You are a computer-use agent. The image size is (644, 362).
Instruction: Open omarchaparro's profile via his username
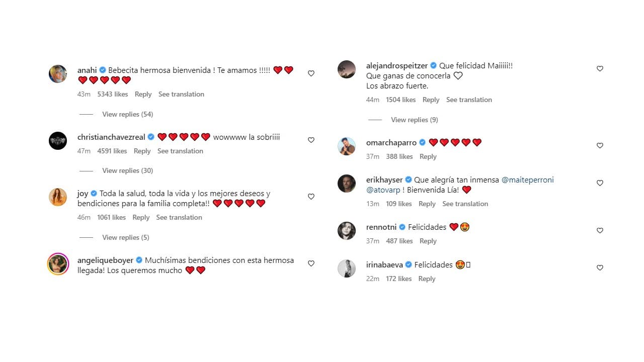click(x=391, y=142)
